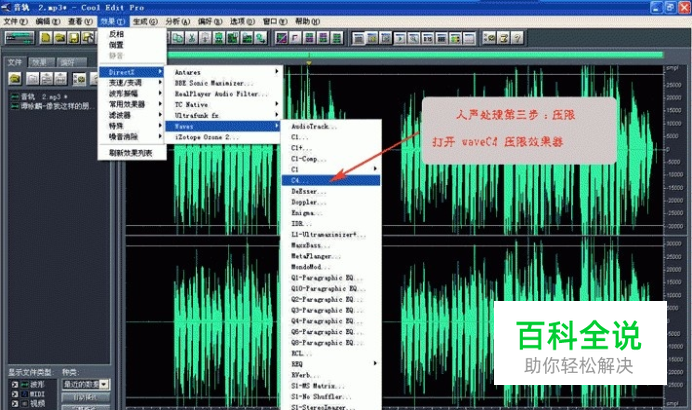Screen dimensions: 692x410
Task: Click the insert into multitrack icon in file panel
Action: point(46,79)
